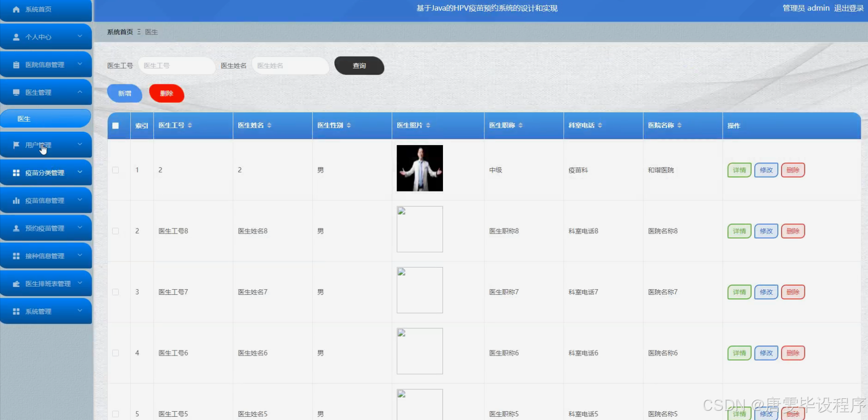Viewport: 868px width, 420px height.
Task: Click the icon beside 医生排班表管理
Action: (x=16, y=284)
